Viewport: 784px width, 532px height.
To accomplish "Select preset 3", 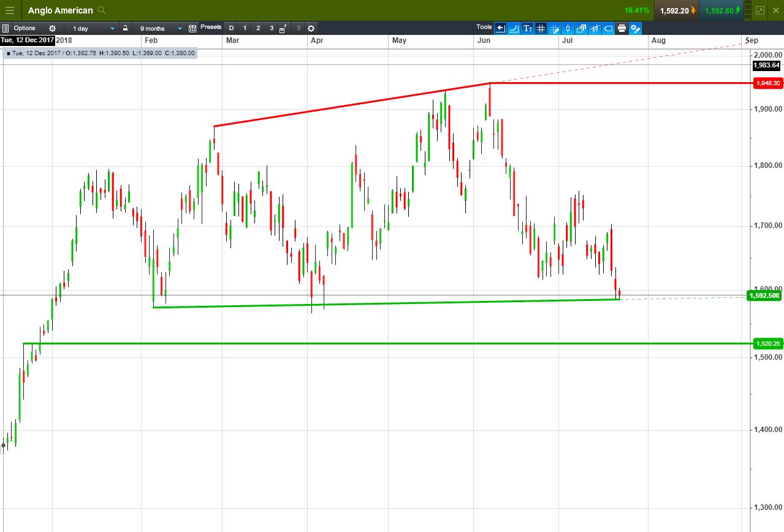I will (x=272, y=28).
